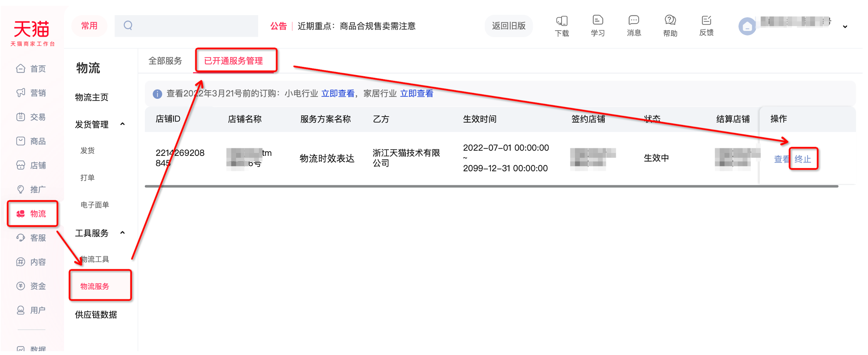Click the 生效中 status cell
This screenshot has height=355, width=868.
pos(656,158)
